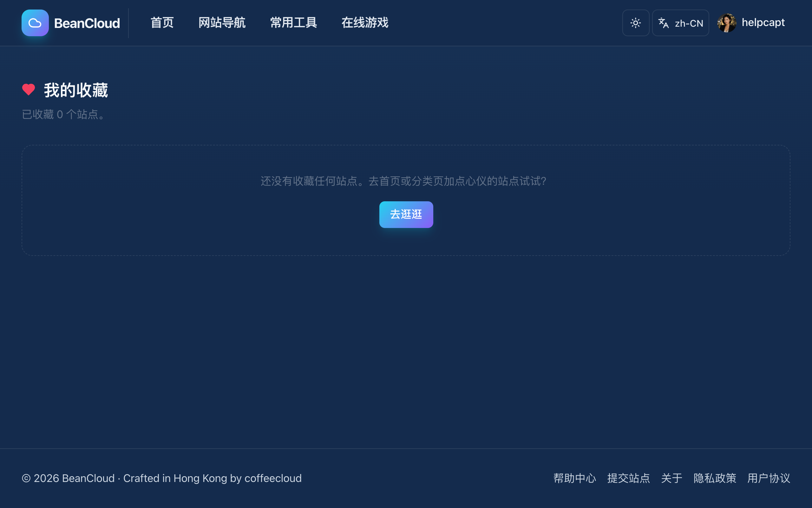812x508 pixels.
Task: Click the © 2026 BeanCloud copyright text
Action: point(162,478)
